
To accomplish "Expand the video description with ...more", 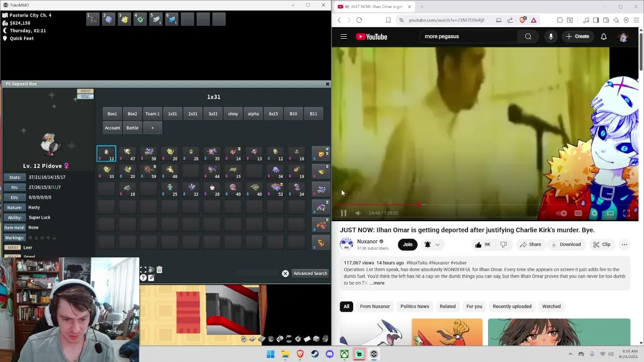I will coord(377,283).
